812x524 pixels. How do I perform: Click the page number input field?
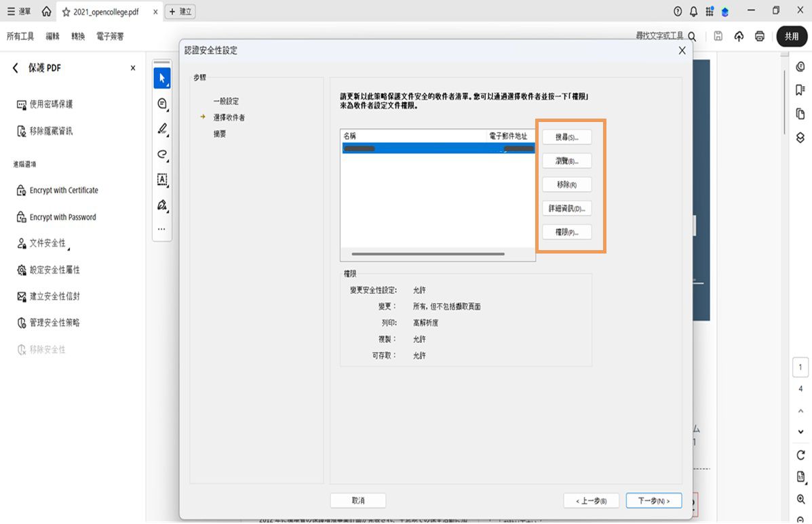coord(800,366)
